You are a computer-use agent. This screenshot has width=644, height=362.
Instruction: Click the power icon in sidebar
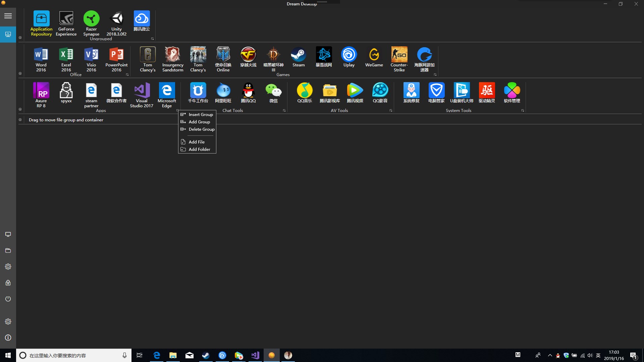8,299
